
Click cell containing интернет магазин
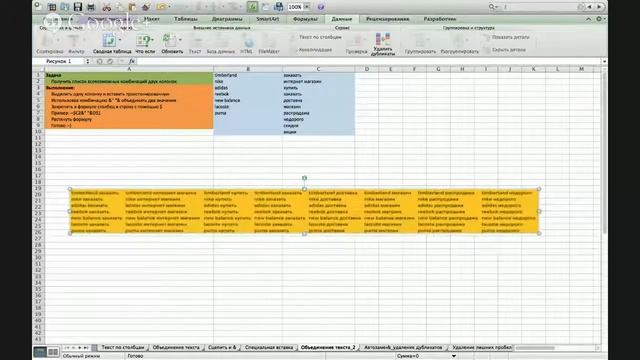(x=318, y=82)
